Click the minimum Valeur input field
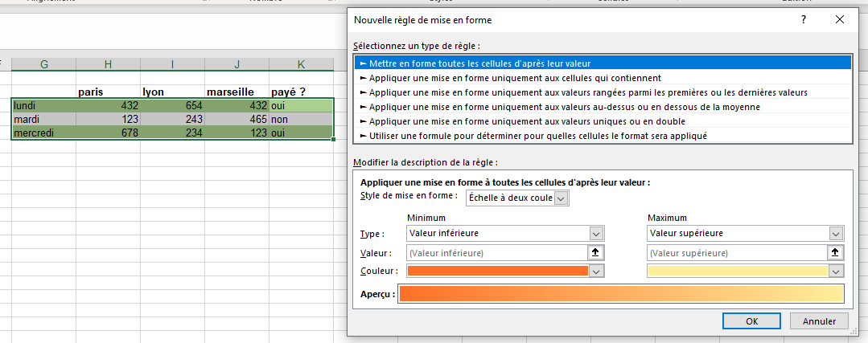The image size is (868, 343). tap(497, 252)
